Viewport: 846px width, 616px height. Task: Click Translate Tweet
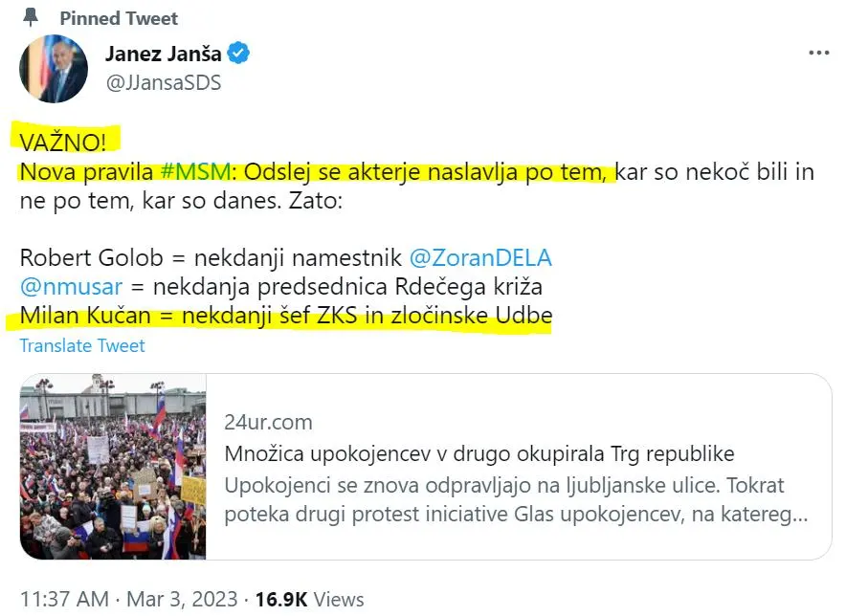pos(82,345)
